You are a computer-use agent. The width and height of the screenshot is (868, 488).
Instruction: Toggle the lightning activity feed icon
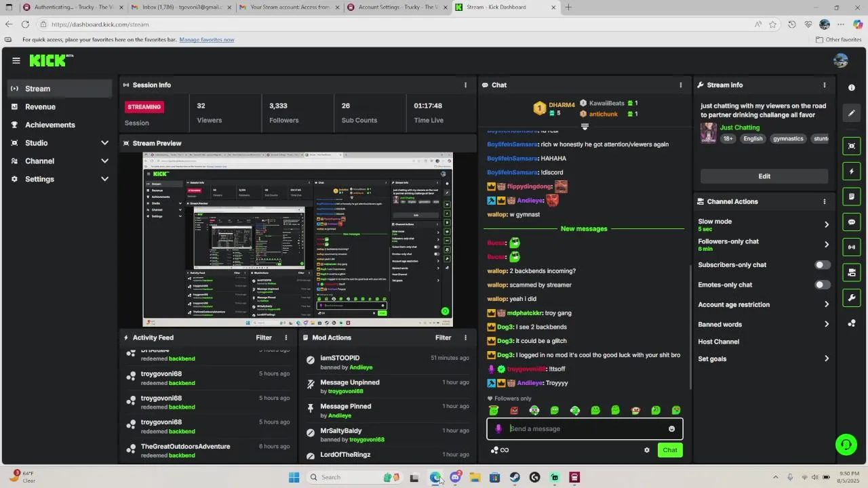tap(852, 171)
